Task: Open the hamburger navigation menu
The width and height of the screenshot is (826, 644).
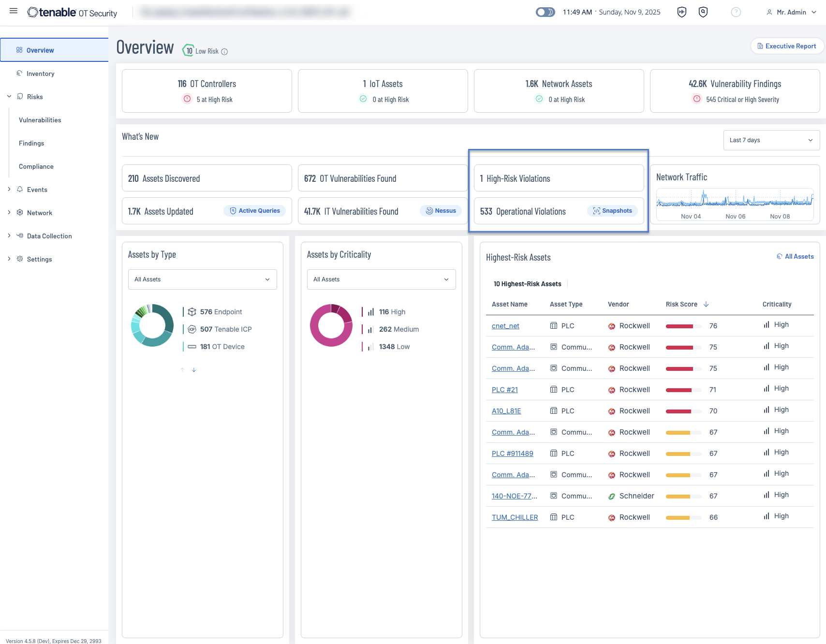Action: click(14, 11)
